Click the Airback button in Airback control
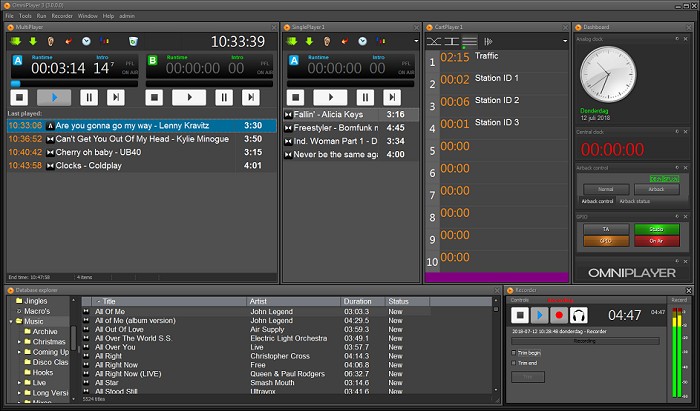700x411 pixels. pos(656,188)
